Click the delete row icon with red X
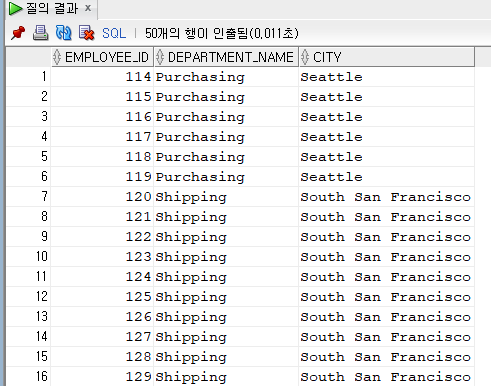 pyautogui.click(x=86, y=33)
